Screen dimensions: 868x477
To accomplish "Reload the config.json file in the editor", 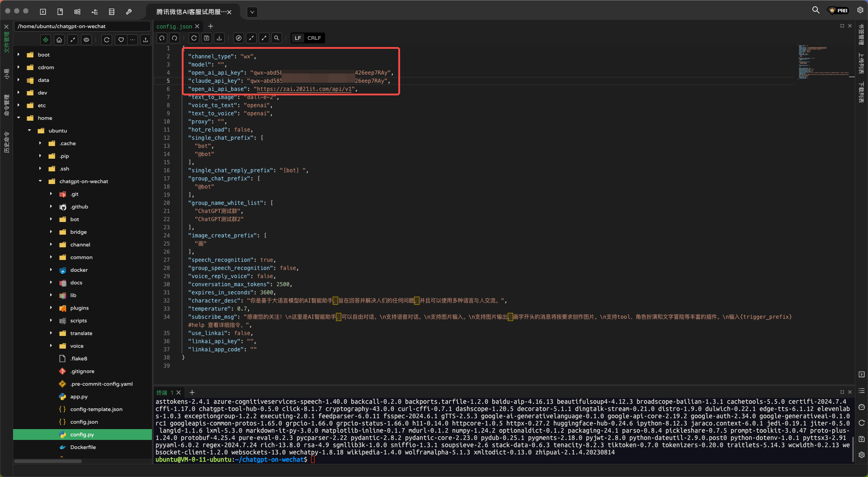I will [194, 38].
